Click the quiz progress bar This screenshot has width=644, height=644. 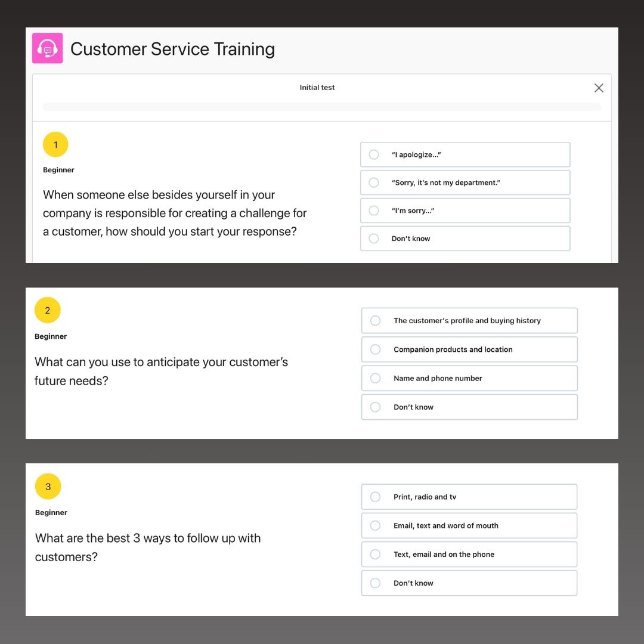pos(321,107)
